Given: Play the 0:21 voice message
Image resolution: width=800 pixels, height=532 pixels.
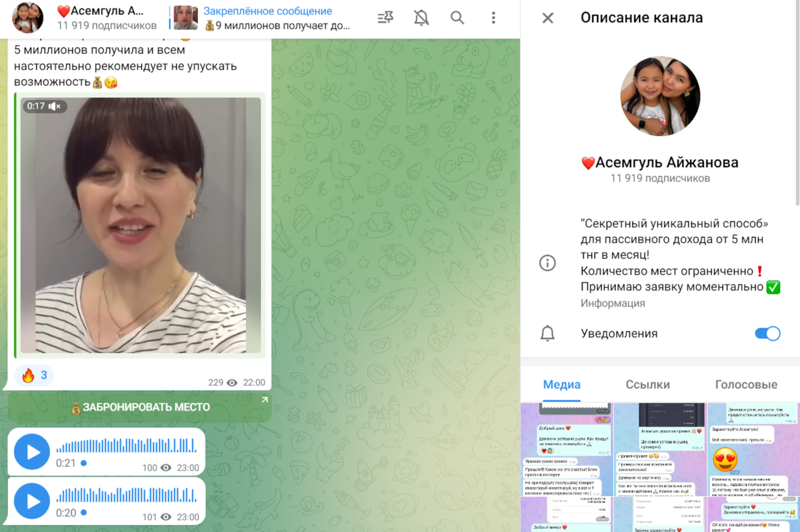Looking at the screenshot, I should [32, 452].
